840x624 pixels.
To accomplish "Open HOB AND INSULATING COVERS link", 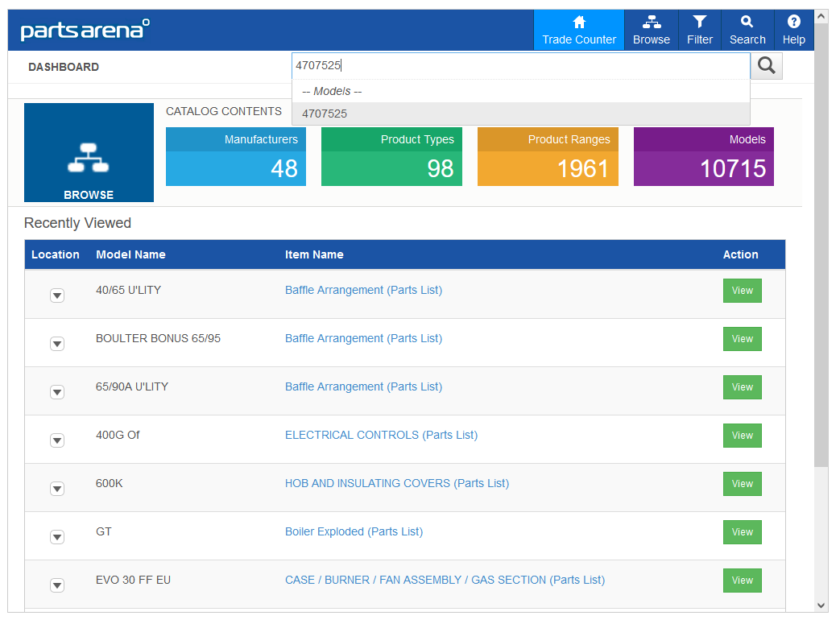I will pyautogui.click(x=397, y=483).
